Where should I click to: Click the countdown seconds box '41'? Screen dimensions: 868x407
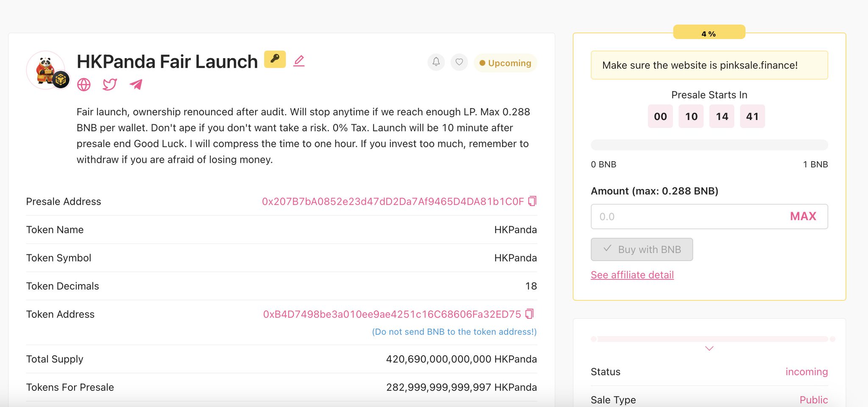click(752, 116)
